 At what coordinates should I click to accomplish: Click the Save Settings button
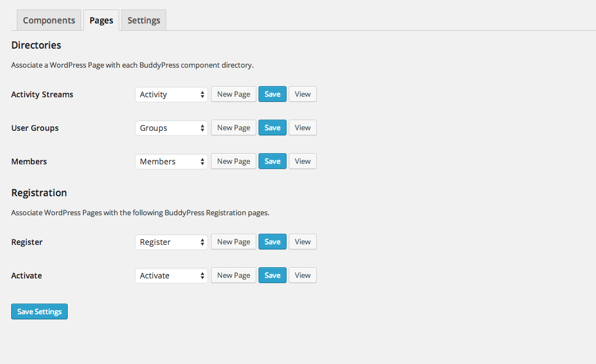coord(39,311)
